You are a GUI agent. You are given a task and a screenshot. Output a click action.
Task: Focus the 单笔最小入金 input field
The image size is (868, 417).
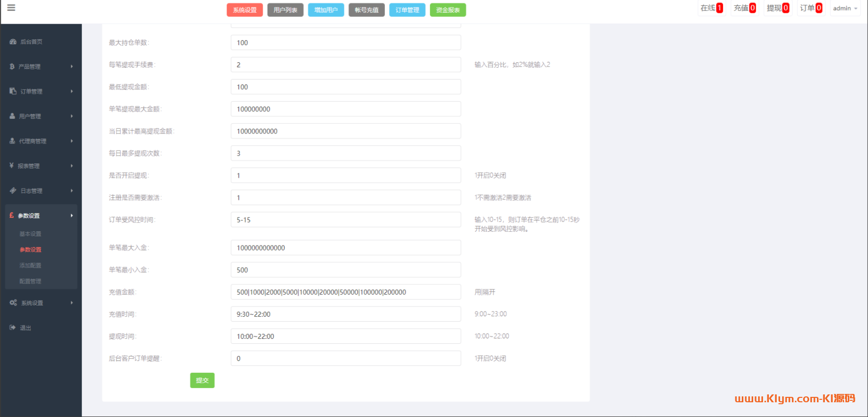(x=346, y=270)
